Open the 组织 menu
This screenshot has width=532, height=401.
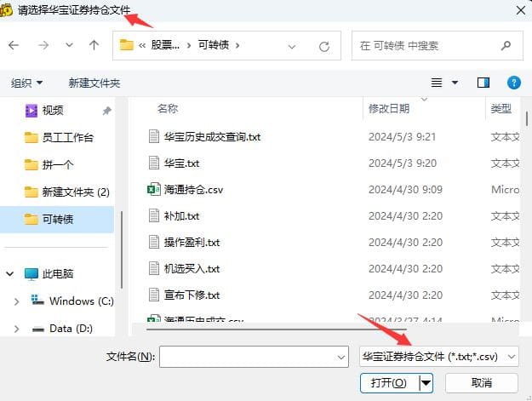point(26,83)
